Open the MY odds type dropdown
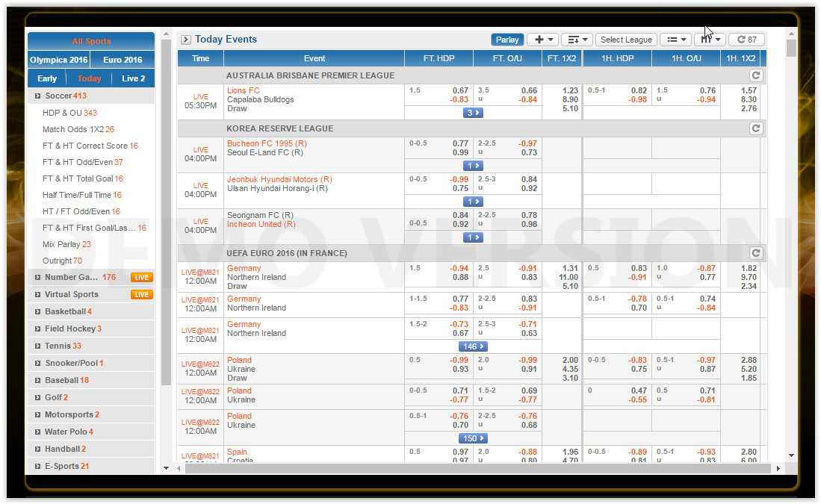This screenshot has width=821, height=504. click(x=710, y=40)
